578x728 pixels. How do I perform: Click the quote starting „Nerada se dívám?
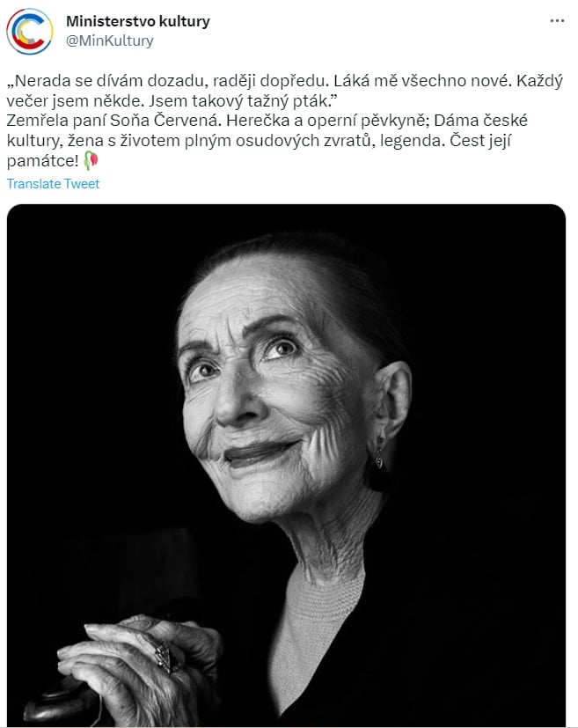coord(284,91)
